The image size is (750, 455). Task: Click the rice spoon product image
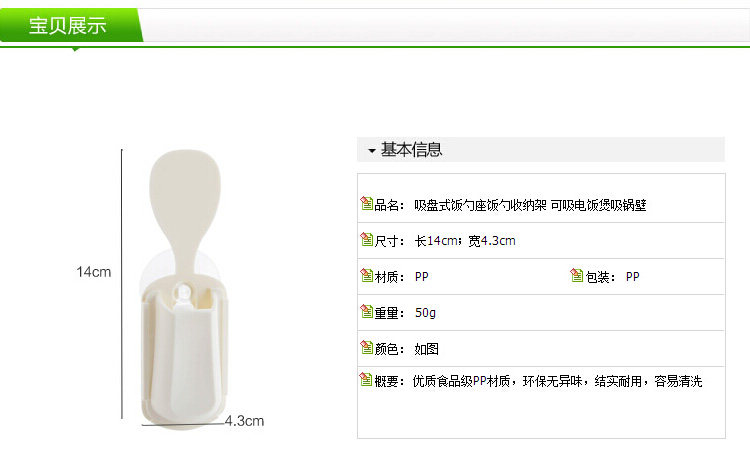click(x=184, y=289)
